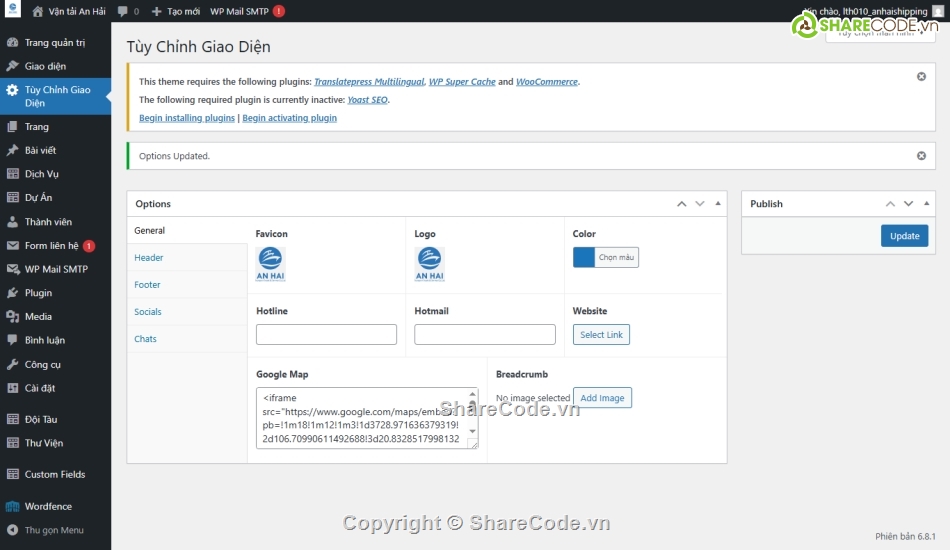
Task: Open the WooCommerce plugin link
Action: [546, 82]
